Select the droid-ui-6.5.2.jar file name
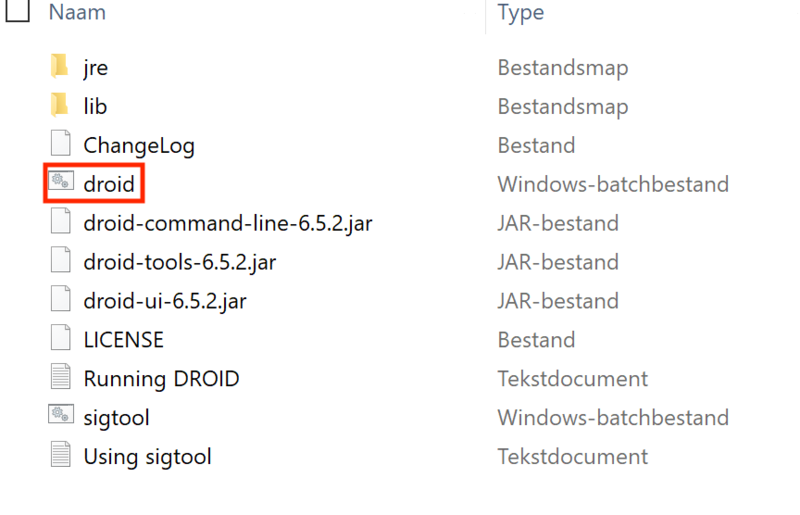 click(x=163, y=301)
